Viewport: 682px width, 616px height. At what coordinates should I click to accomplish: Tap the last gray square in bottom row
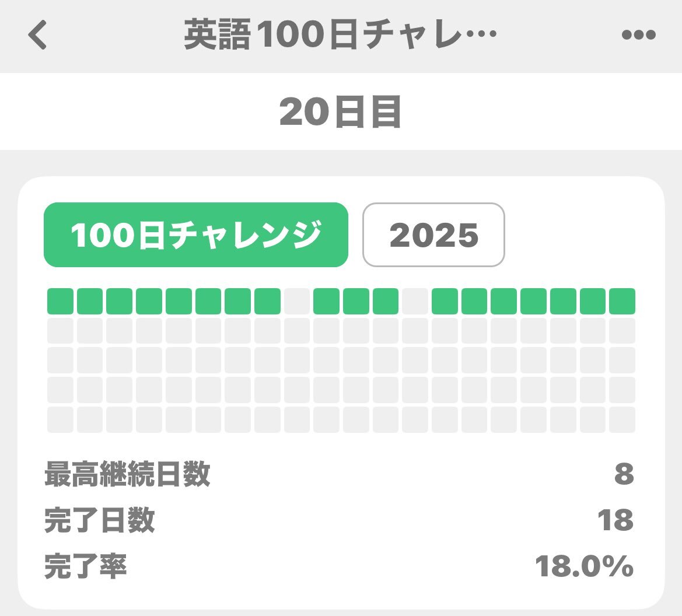[622, 419]
